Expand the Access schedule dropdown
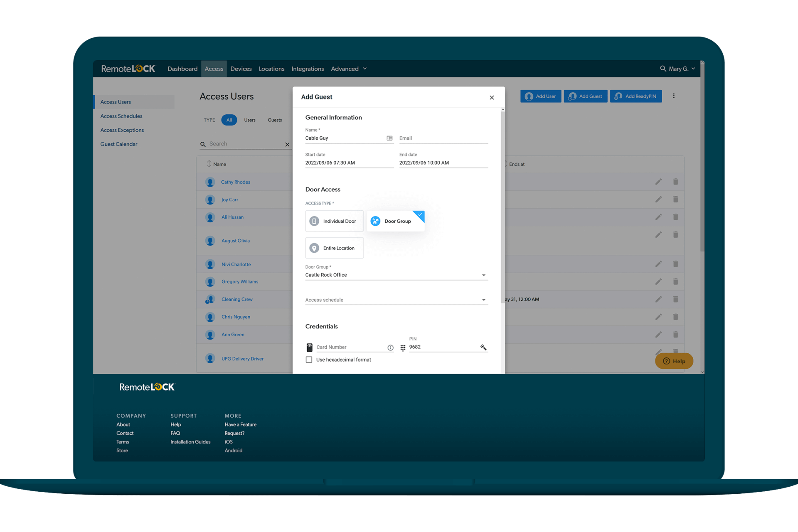Image resolution: width=798 pixels, height=532 pixels. pyautogui.click(x=396, y=300)
